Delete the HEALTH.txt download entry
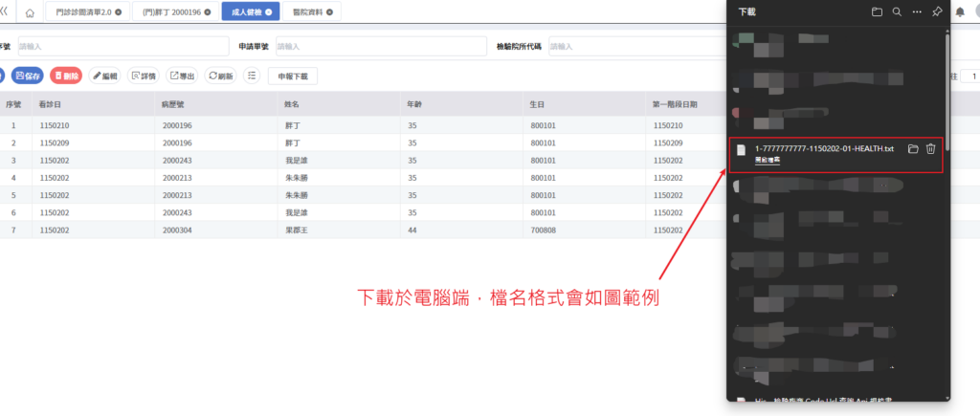Image resolution: width=980 pixels, height=416 pixels. (930, 149)
